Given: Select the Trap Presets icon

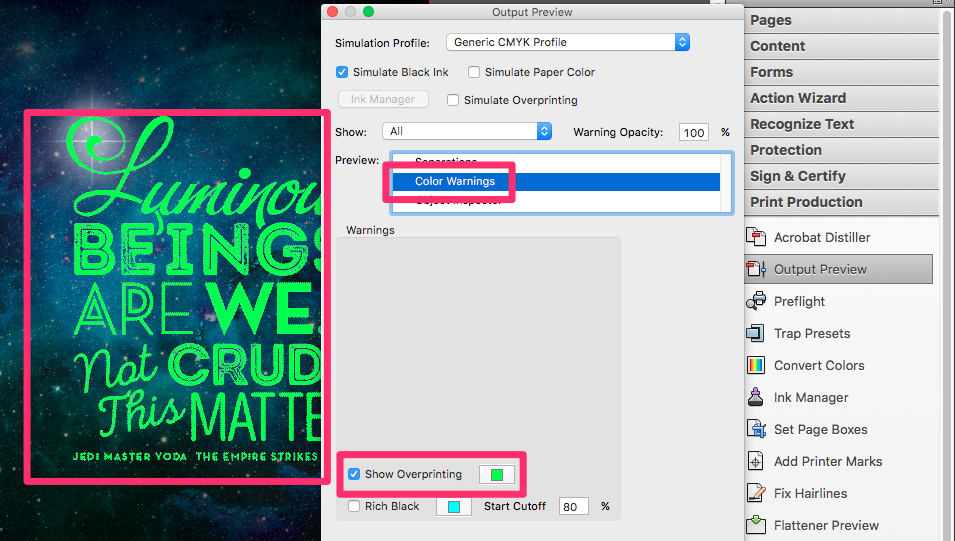Looking at the screenshot, I should pos(757,334).
